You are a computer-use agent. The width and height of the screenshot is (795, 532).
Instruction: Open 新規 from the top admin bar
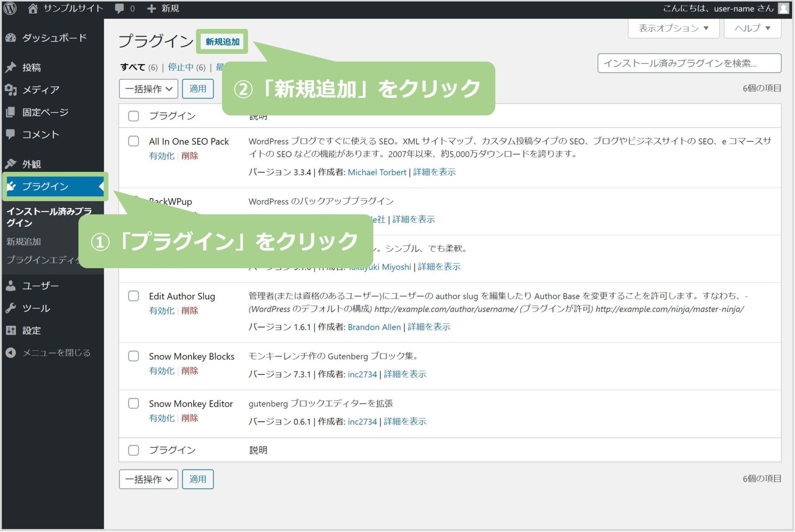168,8
